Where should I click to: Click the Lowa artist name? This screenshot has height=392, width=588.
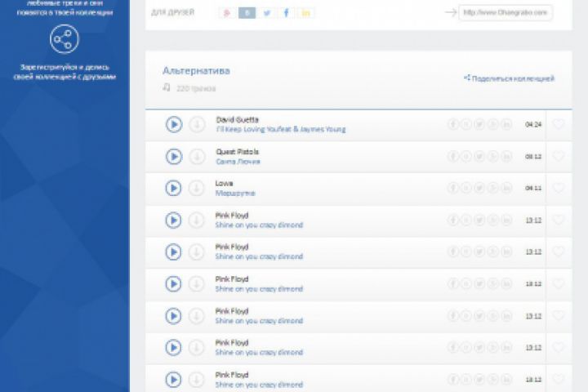click(x=225, y=184)
